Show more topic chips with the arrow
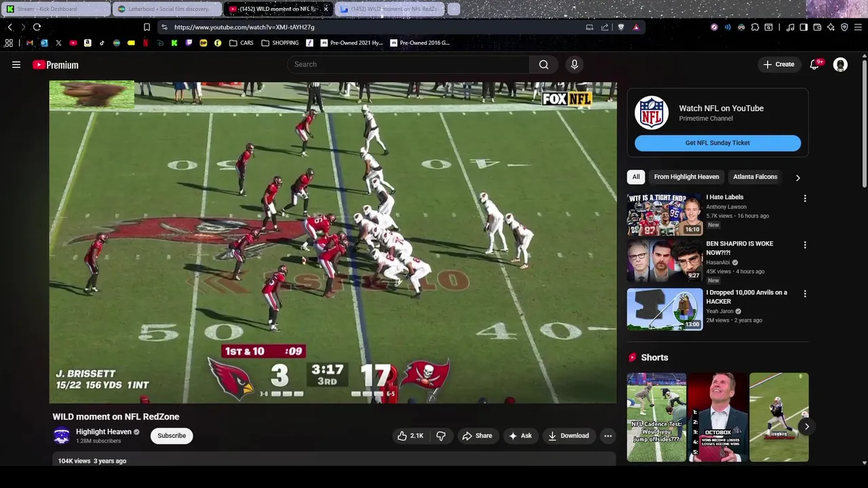The width and height of the screenshot is (868, 488). tap(797, 178)
